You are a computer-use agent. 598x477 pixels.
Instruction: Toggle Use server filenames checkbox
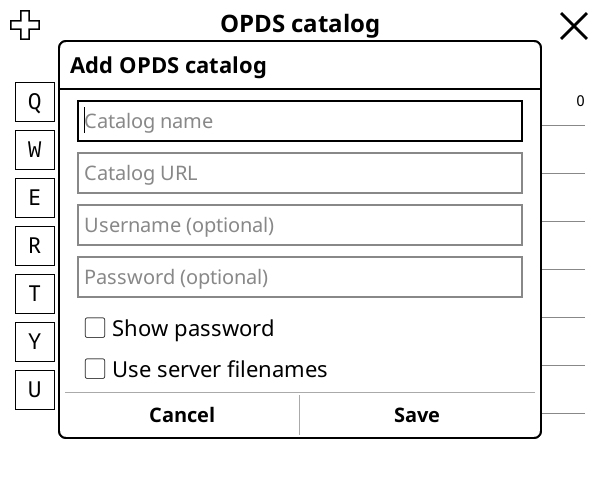(x=95, y=369)
